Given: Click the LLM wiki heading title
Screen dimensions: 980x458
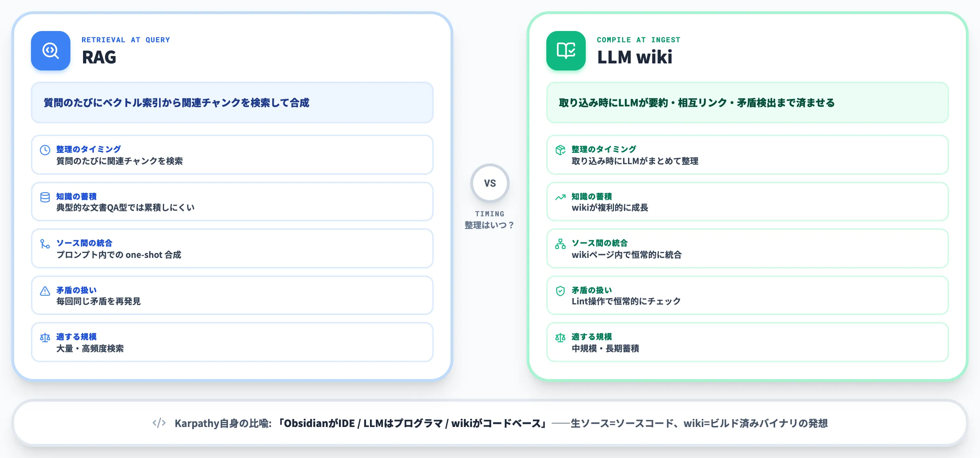Looking at the screenshot, I should (635, 57).
